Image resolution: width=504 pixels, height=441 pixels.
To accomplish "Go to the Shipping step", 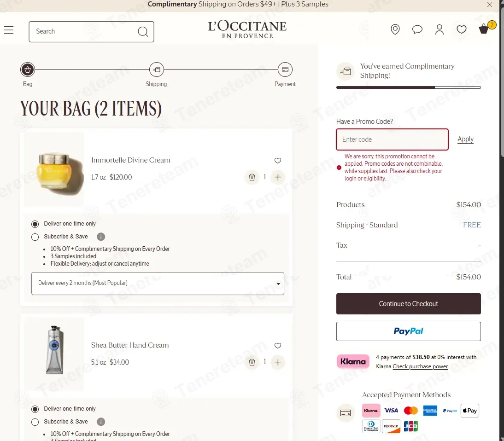I will click(157, 70).
